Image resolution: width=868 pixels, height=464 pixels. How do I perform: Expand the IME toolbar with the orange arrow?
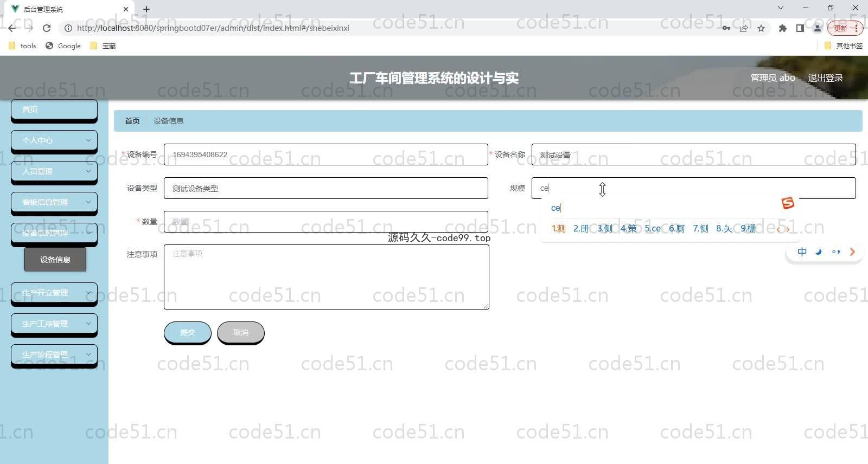(852, 252)
